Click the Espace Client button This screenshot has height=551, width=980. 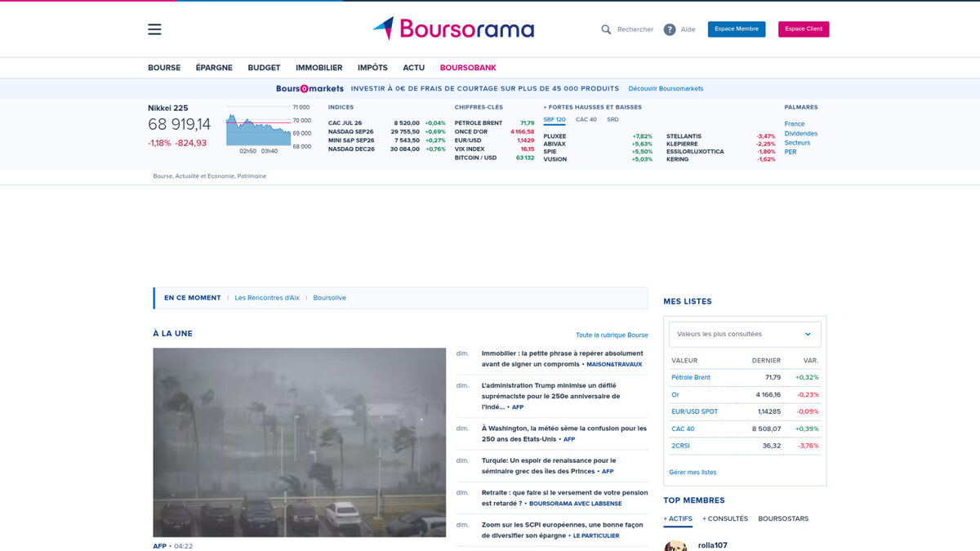pyautogui.click(x=804, y=29)
